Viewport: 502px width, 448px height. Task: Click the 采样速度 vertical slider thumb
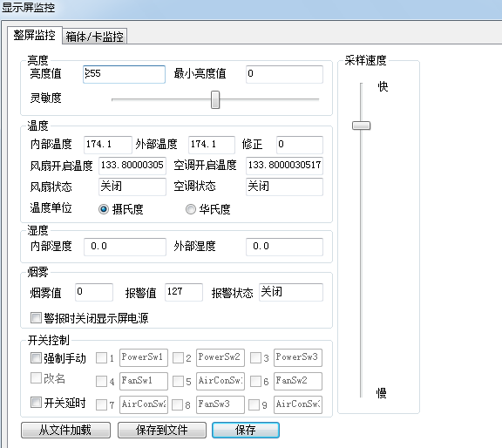coord(361,126)
